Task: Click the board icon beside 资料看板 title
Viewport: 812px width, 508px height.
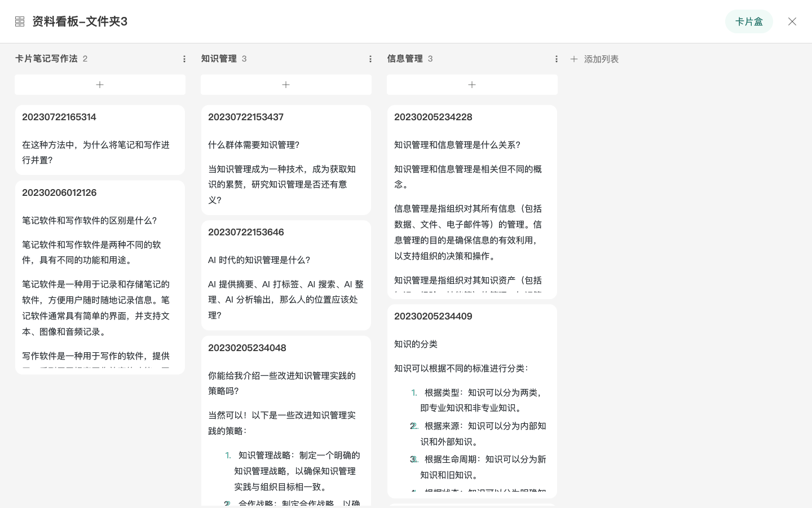Action: click(20, 21)
